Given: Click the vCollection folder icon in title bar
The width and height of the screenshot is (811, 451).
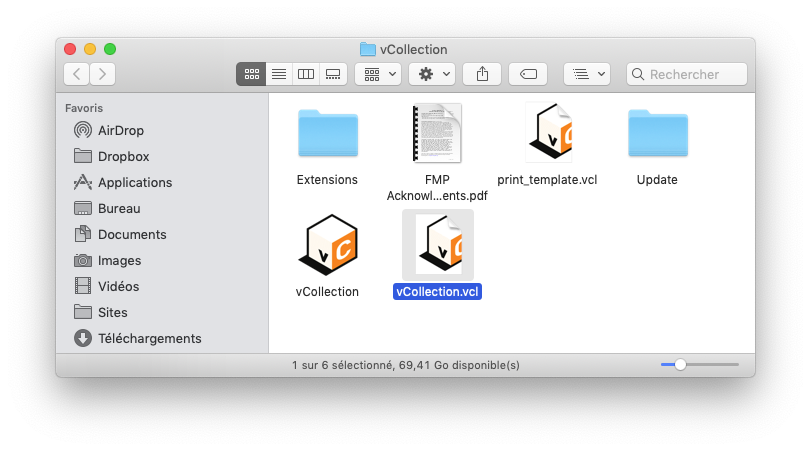Looking at the screenshot, I should tap(368, 49).
